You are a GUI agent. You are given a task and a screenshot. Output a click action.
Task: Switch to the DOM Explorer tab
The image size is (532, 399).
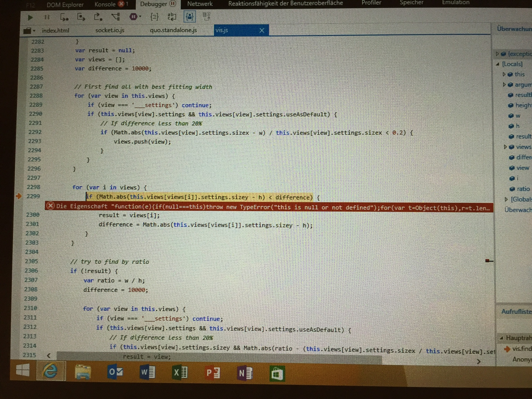pyautogui.click(x=65, y=5)
